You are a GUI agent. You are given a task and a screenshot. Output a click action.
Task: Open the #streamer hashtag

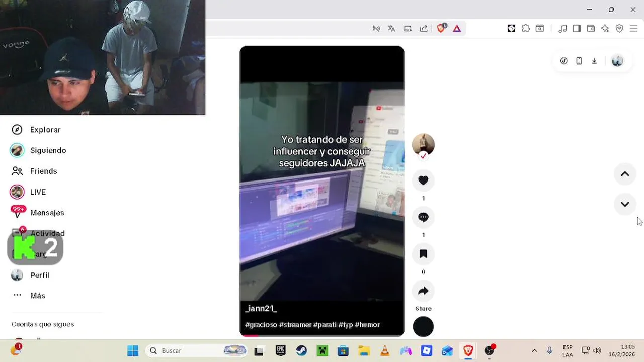(x=295, y=325)
